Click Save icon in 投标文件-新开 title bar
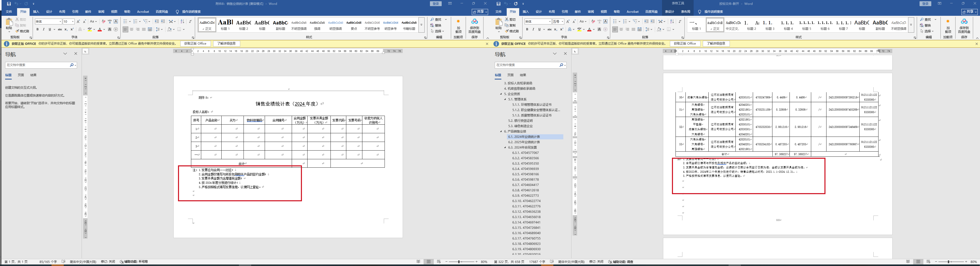The image size is (980, 266). tap(498, 4)
